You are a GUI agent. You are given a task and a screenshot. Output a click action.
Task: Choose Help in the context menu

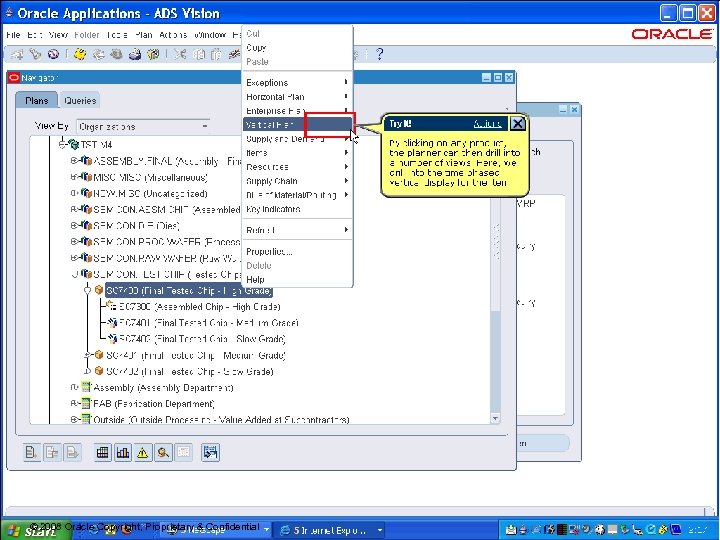[297, 279]
